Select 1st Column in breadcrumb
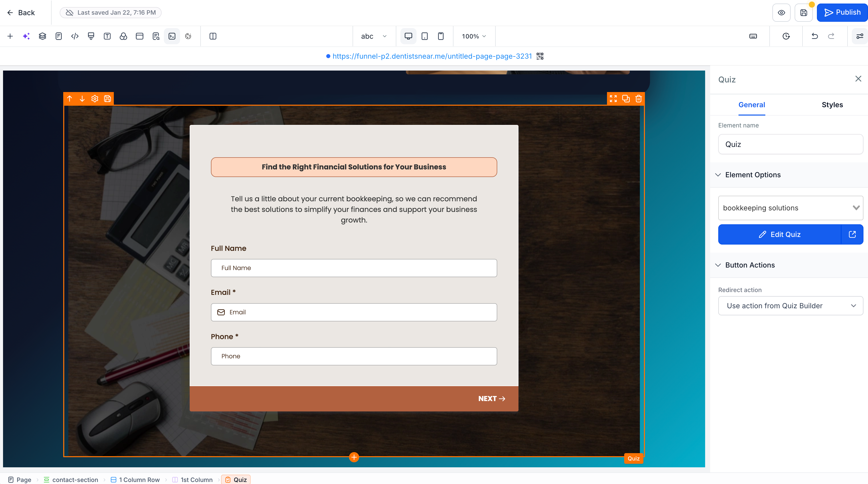The image size is (868, 484). (x=192, y=480)
